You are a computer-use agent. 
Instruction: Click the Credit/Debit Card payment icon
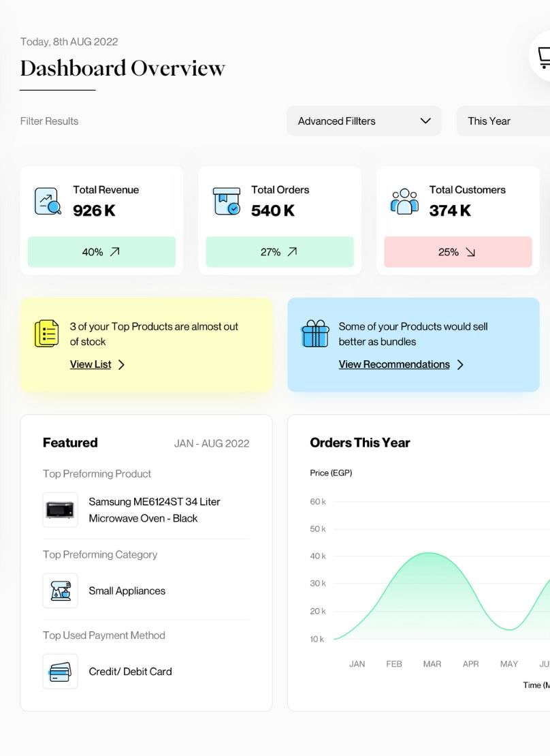pos(61,672)
